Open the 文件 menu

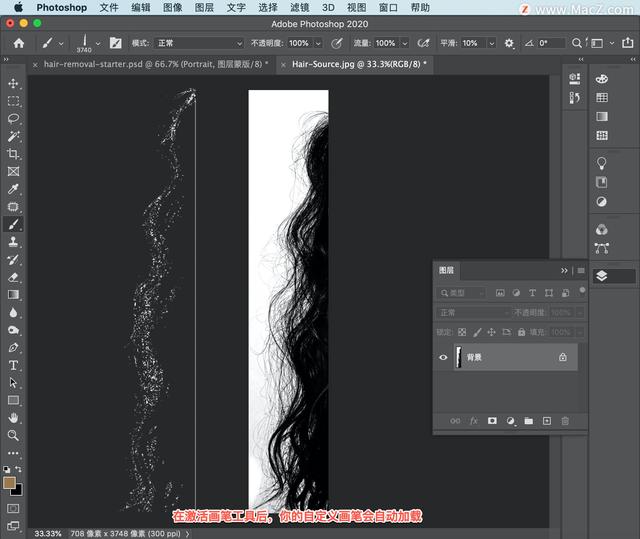pyautogui.click(x=109, y=7)
